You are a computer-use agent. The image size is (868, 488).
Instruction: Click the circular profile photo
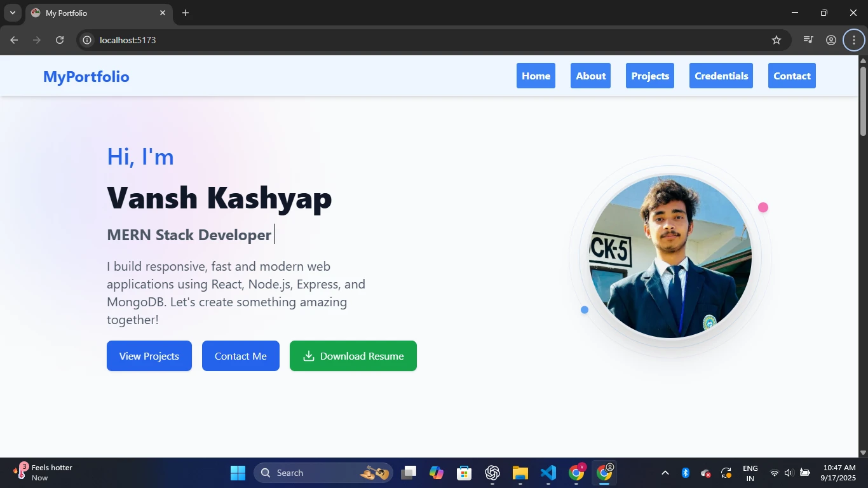point(670,257)
